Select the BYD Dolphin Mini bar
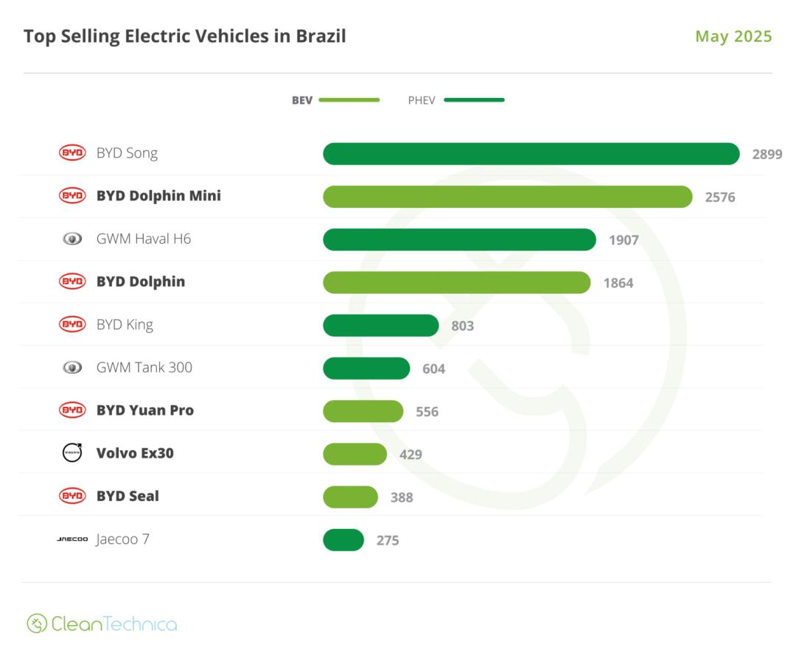Image resolution: width=796 pixels, height=672 pixels. click(x=507, y=197)
